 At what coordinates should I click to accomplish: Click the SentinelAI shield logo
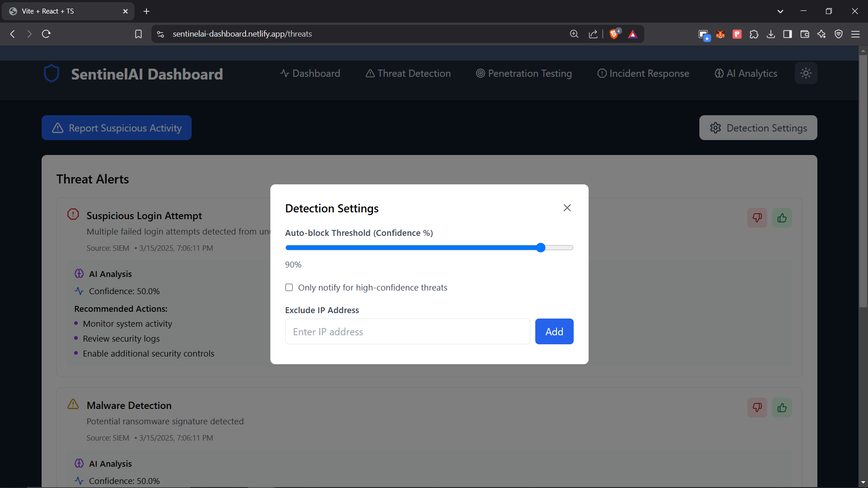[x=52, y=74]
